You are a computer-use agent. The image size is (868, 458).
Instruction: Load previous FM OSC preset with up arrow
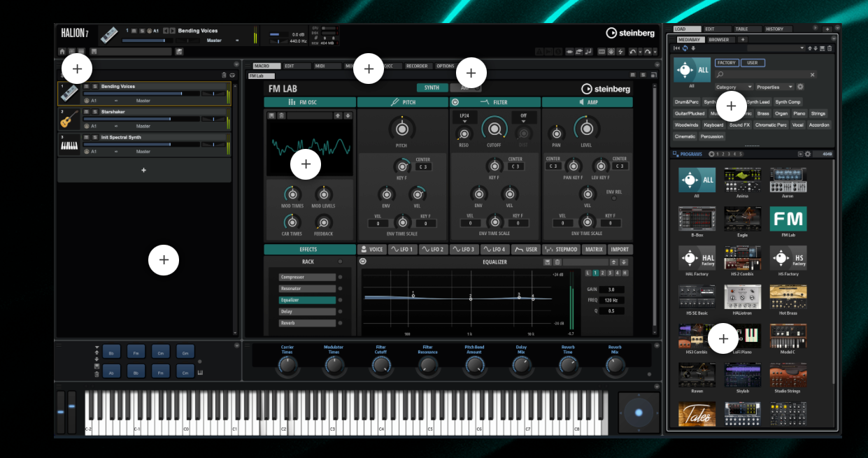[339, 115]
